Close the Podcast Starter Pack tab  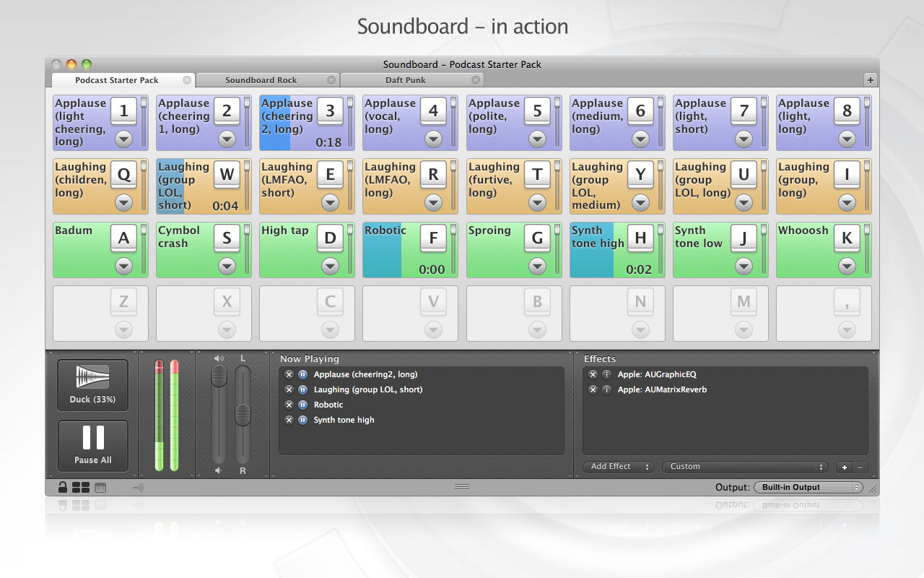pyautogui.click(x=187, y=80)
